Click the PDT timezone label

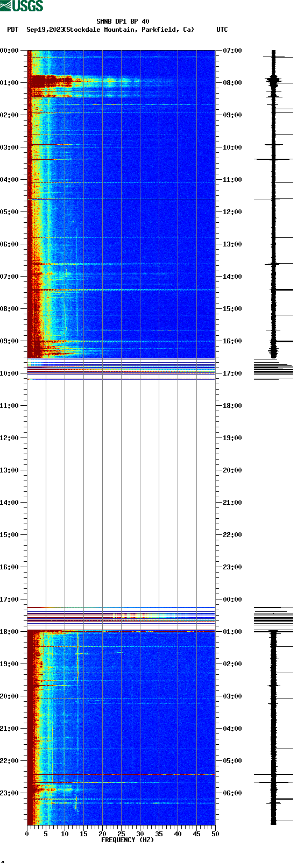[12, 30]
